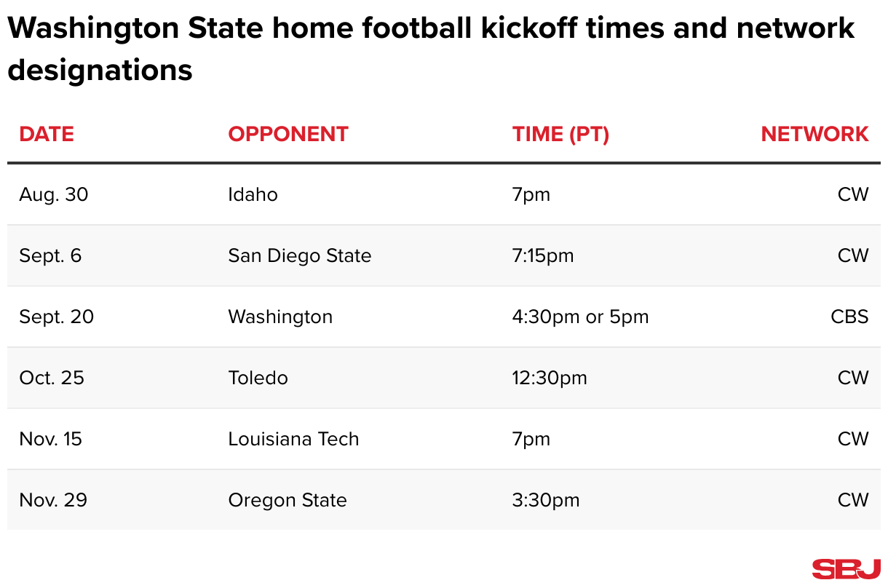Click the SBJ logo
This screenshot has height=588, width=888.
pyautogui.click(x=846, y=568)
